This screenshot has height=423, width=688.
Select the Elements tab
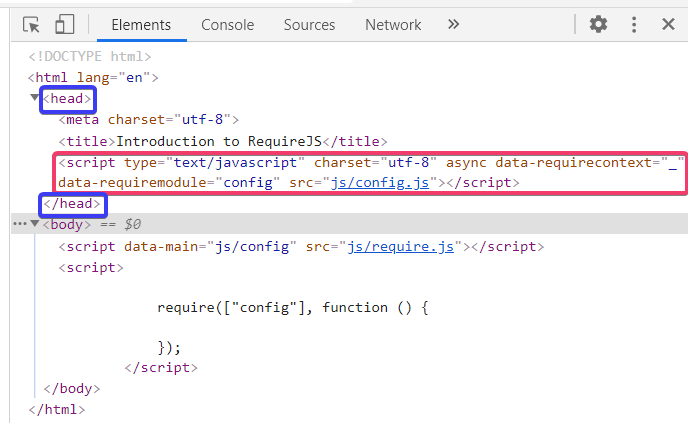click(141, 25)
